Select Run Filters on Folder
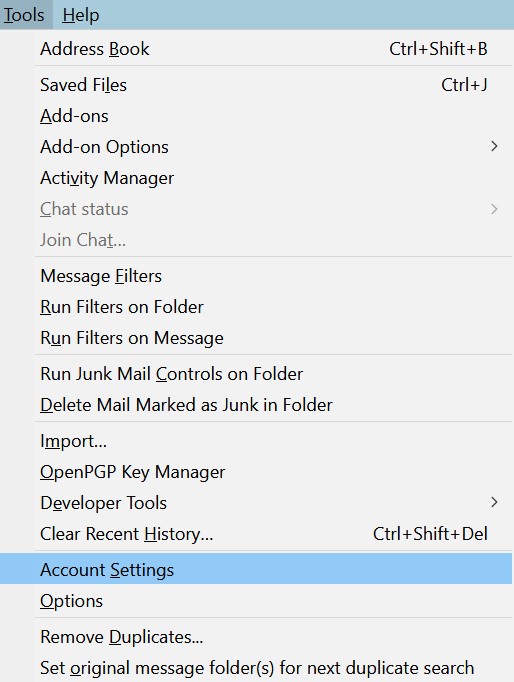The image size is (514, 682). pos(257,307)
